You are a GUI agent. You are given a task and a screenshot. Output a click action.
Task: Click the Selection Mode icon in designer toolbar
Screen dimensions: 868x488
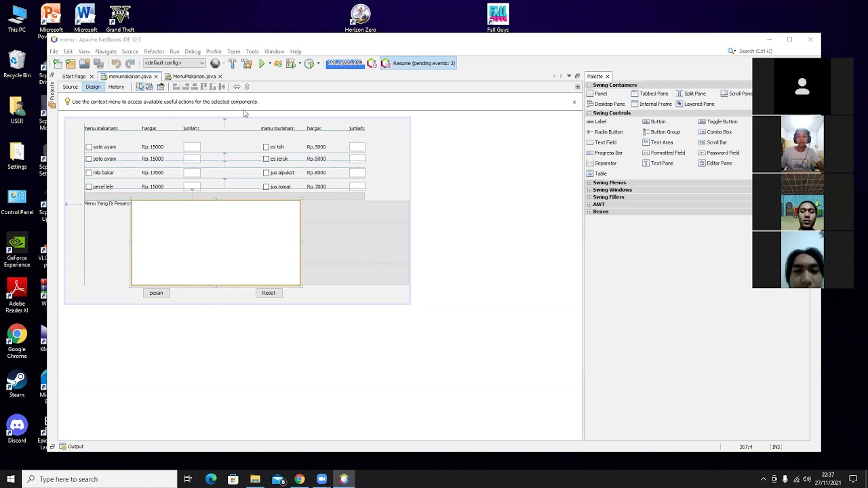pyautogui.click(x=140, y=87)
